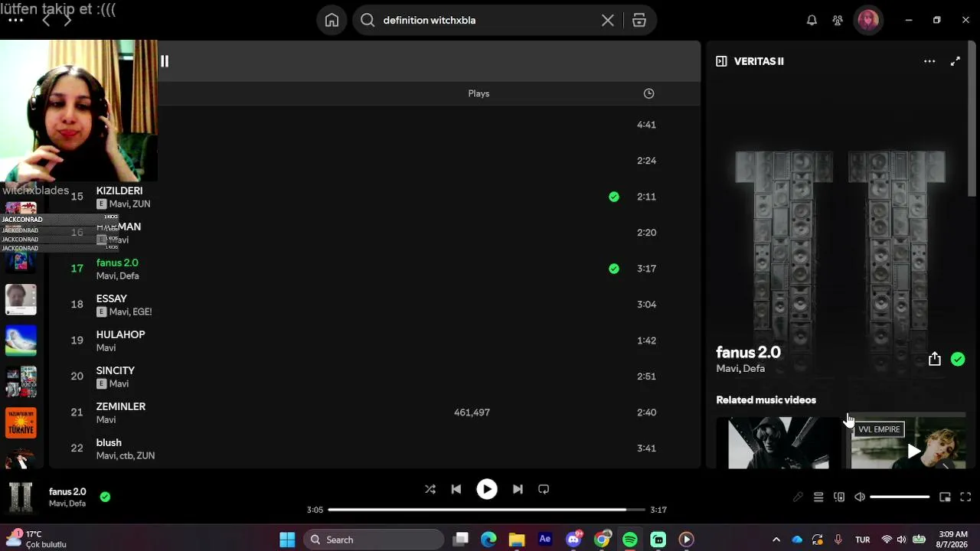
Task: Select the SINCITY track
Action: [x=116, y=370]
